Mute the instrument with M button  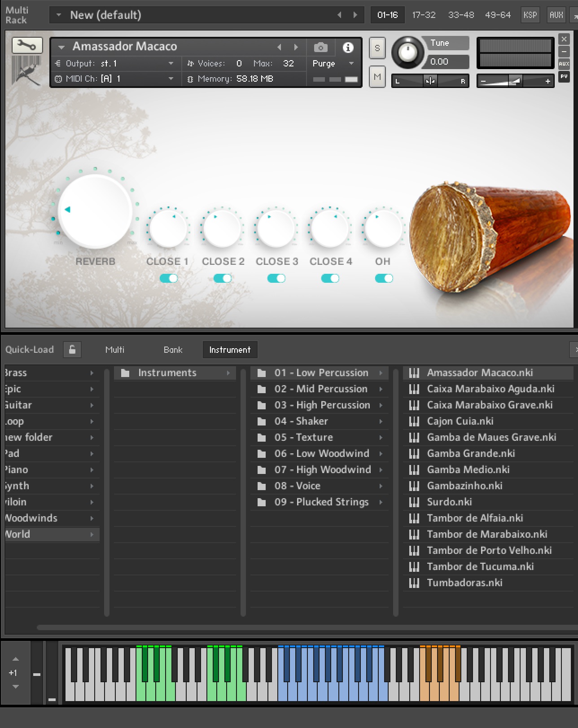pyautogui.click(x=377, y=77)
